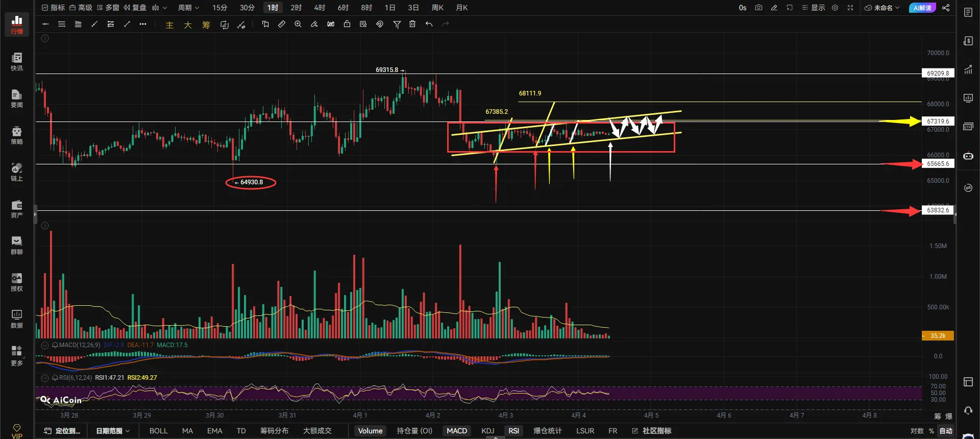Open the 行情 market sidebar icon
Screen dimensions: 980x439
click(17, 25)
